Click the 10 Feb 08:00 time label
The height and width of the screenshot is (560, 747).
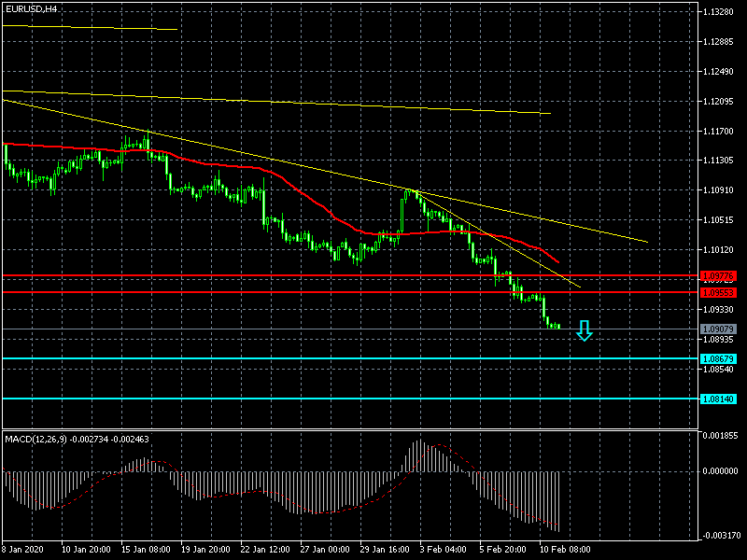[x=565, y=550]
